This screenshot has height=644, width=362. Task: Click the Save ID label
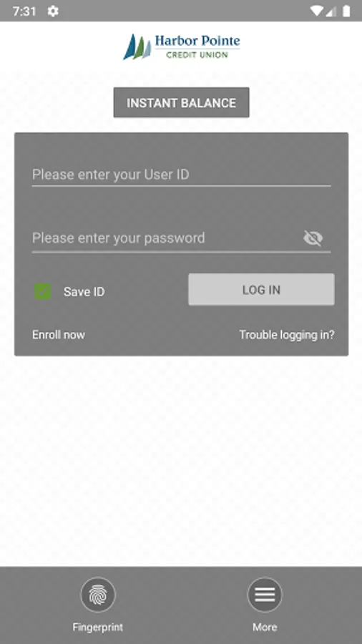click(84, 292)
